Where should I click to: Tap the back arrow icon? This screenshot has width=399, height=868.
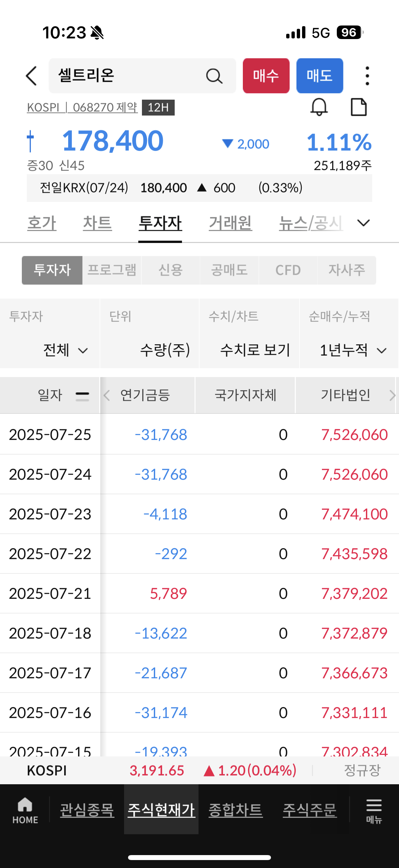point(31,76)
